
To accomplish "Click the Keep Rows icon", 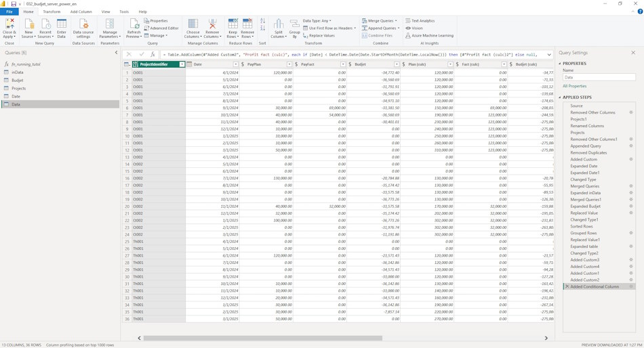I will click(x=233, y=24).
